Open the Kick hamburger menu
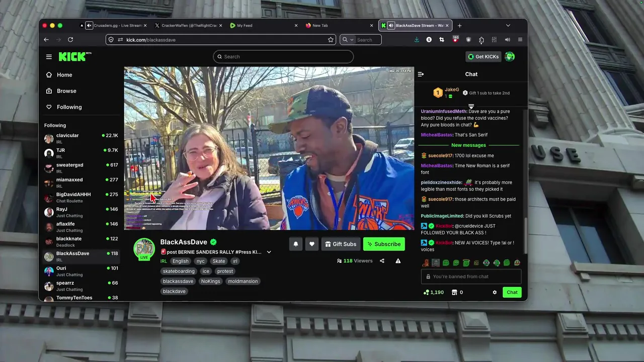The image size is (644, 362). [49, 57]
